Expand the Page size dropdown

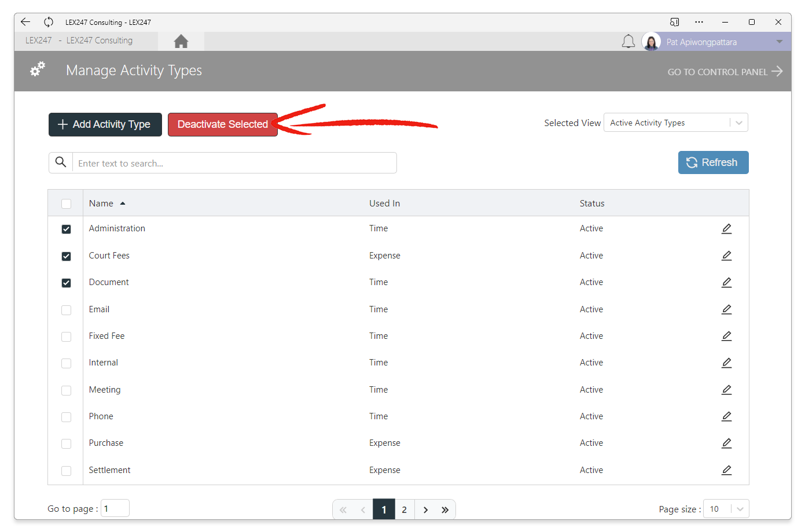click(x=726, y=509)
